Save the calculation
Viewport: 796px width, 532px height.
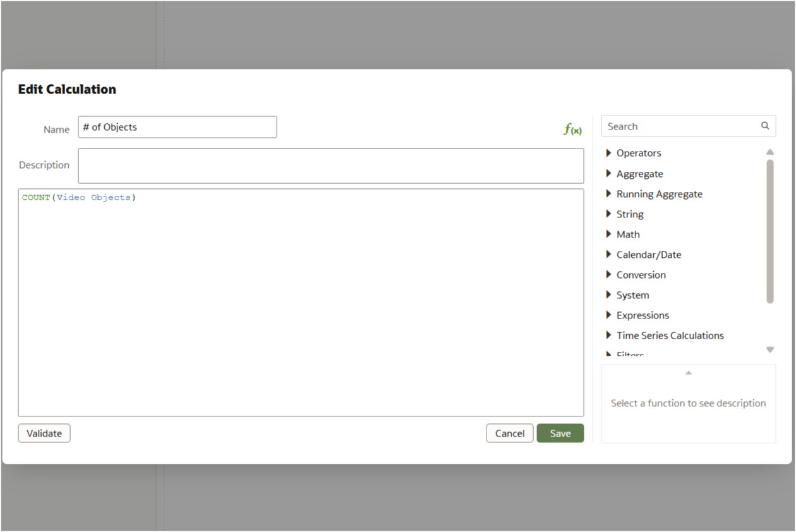tap(560, 433)
